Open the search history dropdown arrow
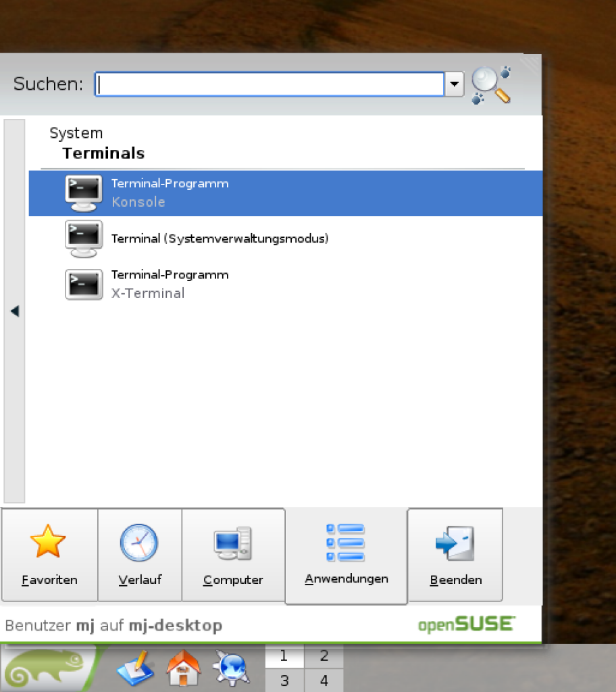 tap(454, 84)
